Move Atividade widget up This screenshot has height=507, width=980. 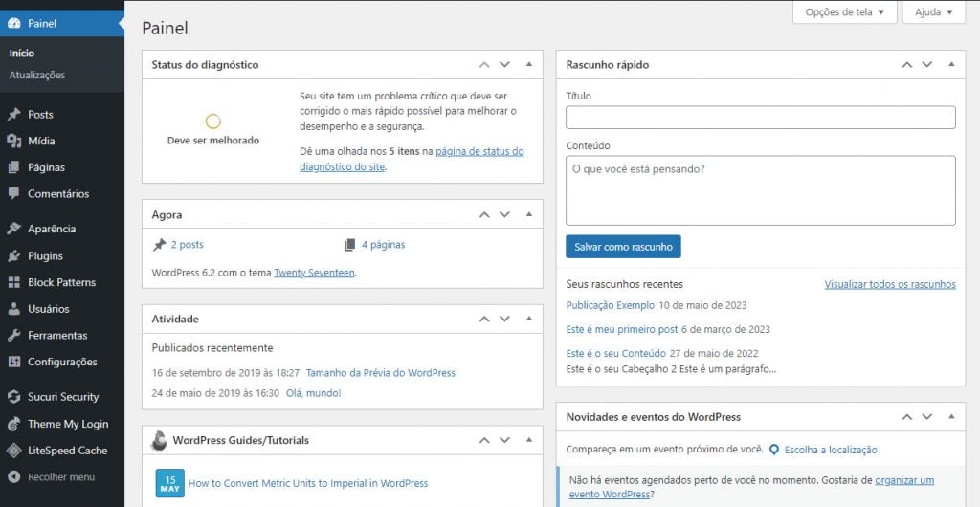(x=484, y=319)
